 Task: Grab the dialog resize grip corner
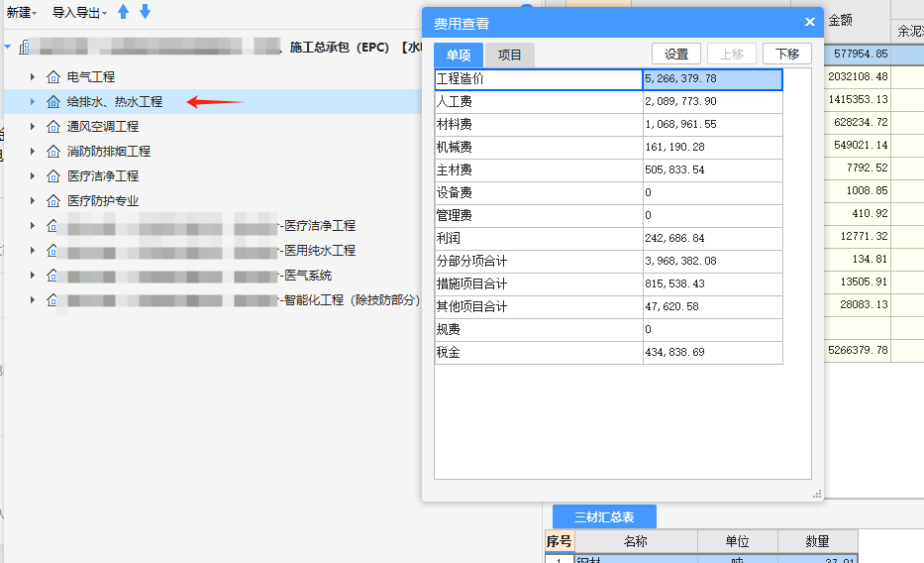817,495
